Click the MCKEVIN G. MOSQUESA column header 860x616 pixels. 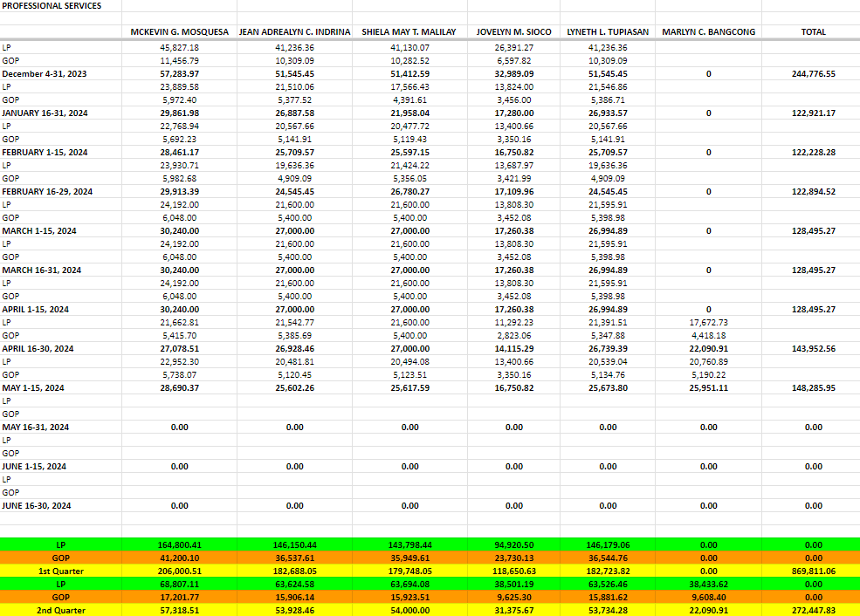click(x=179, y=31)
